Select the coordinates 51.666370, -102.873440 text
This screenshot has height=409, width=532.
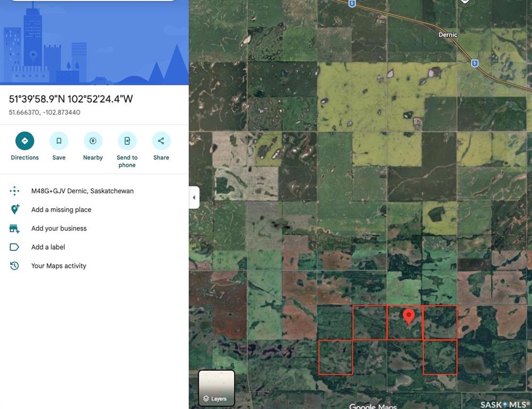[44, 112]
